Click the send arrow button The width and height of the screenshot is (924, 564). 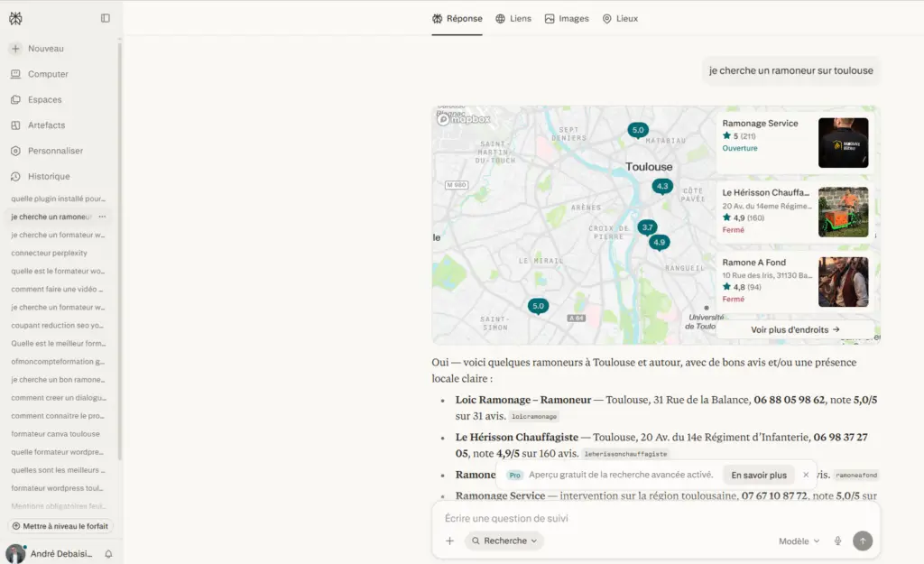click(x=863, y=541)
